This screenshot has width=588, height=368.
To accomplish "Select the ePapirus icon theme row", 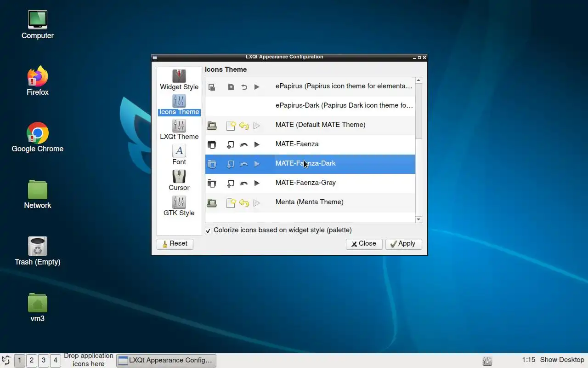I will pyautogui.click(x=310, y=86).
